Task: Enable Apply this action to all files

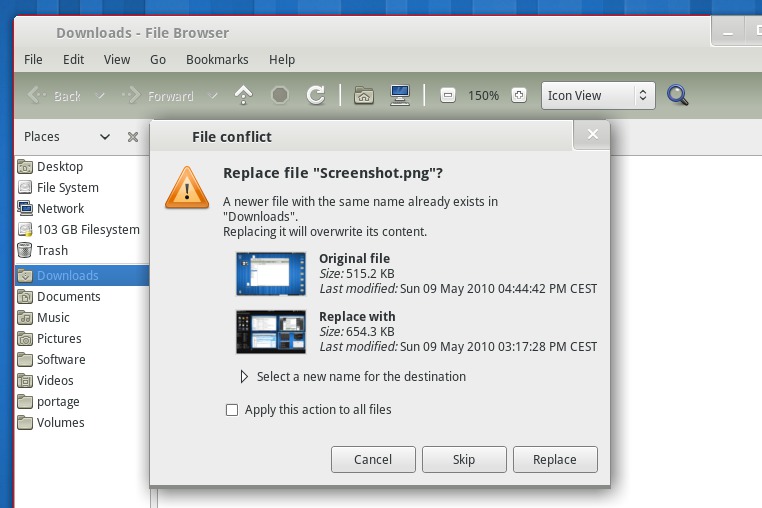Action: coord(232,410)
